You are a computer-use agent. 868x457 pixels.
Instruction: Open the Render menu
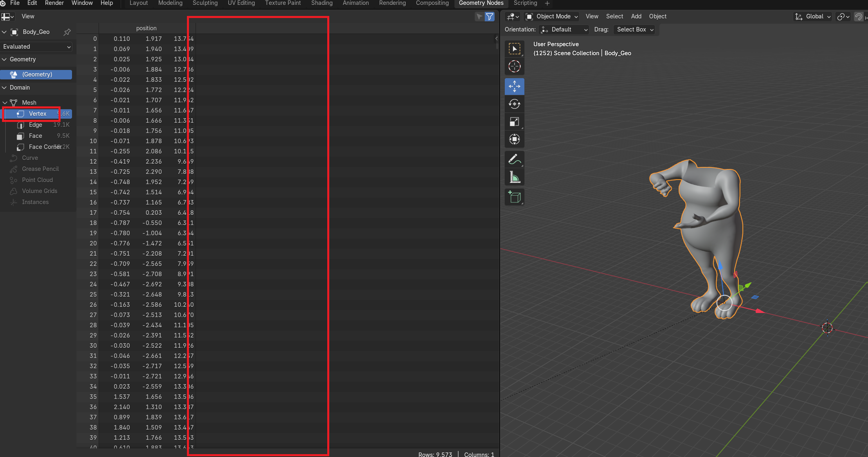pyautogui.click(x=54, y=3)
